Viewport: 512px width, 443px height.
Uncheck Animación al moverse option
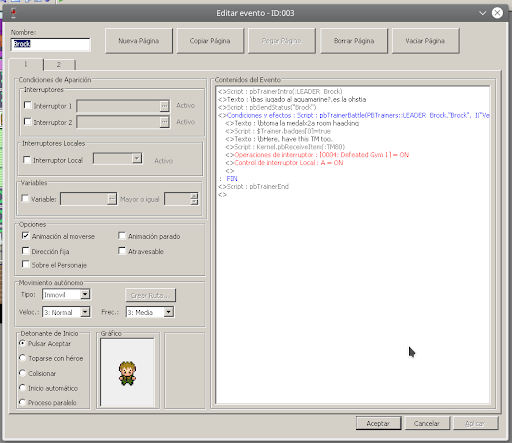coord(26,236)
